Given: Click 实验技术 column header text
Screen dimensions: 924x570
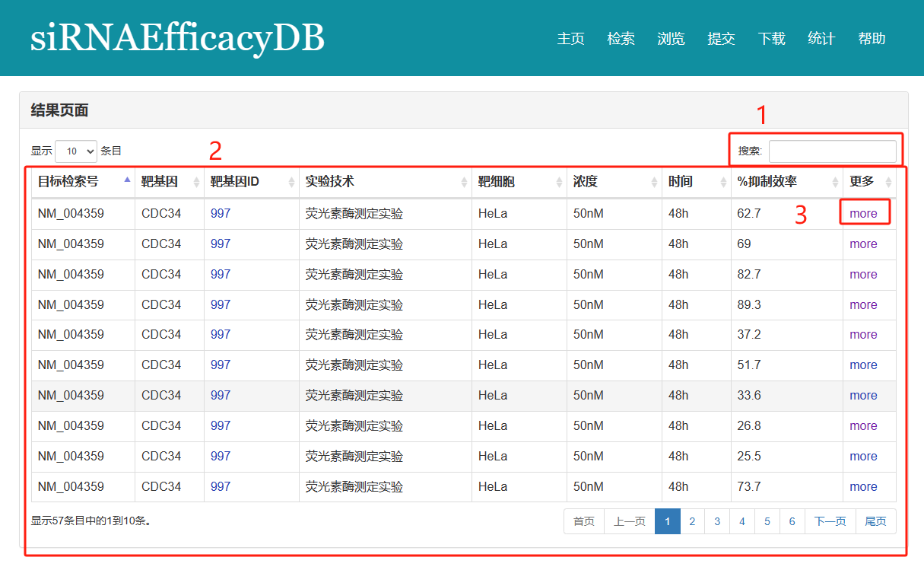Looking at the screenshot, I should (x=329, y=182).
